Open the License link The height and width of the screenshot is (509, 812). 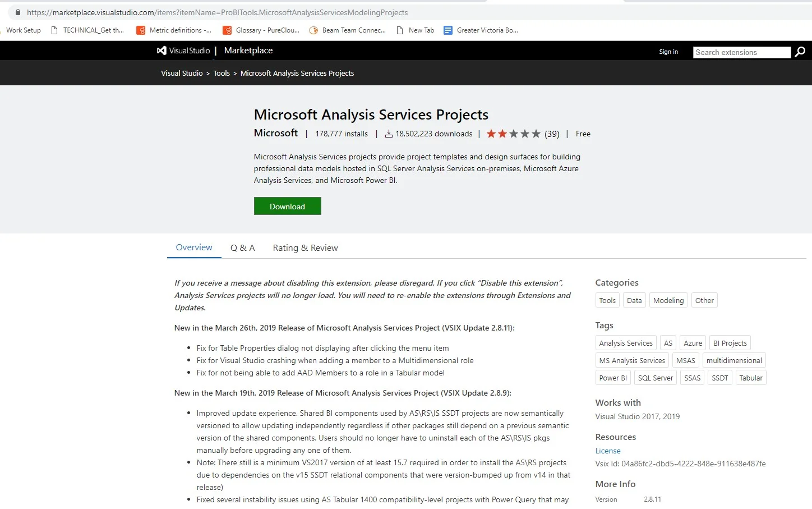(x=608, y=451)
